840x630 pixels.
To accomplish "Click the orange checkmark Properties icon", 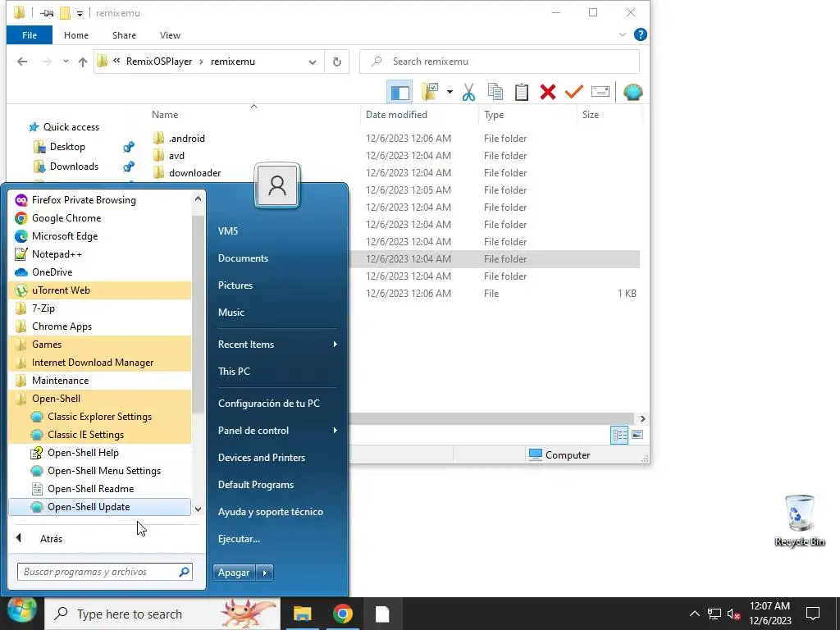I will click(573, 92).
